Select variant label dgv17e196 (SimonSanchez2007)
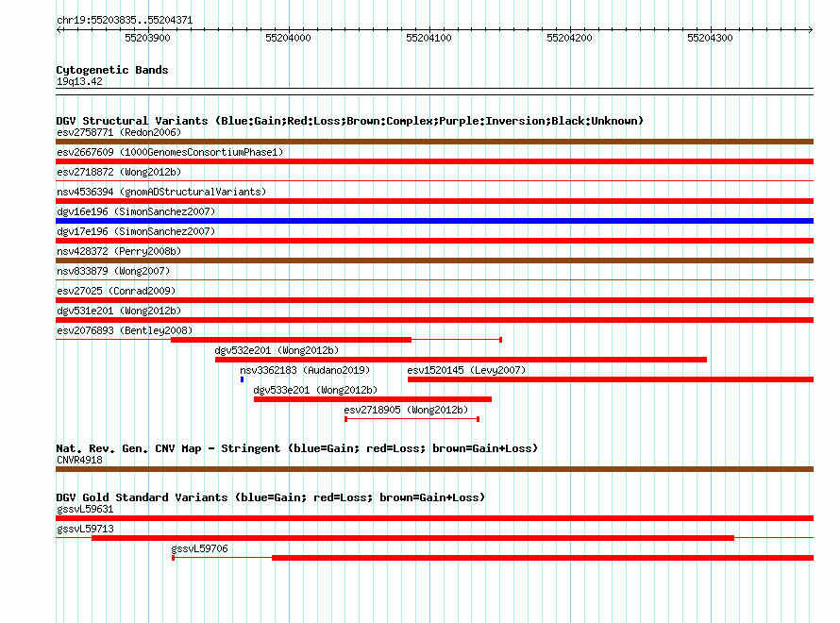The height and width of the screenshot is (623, 840). click(x=136, y=231)
